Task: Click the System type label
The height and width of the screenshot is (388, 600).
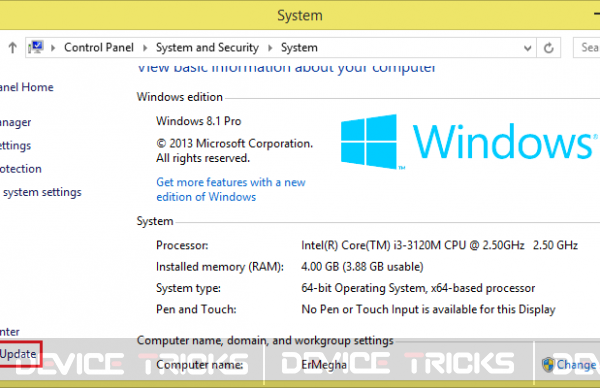Action: (188, 288)
